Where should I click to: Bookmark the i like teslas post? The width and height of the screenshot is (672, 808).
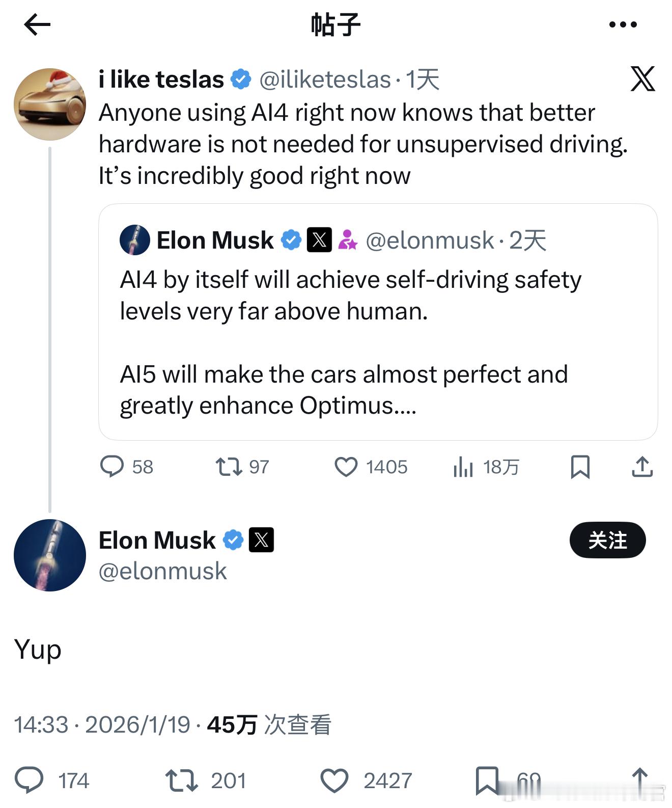(580, 466)
